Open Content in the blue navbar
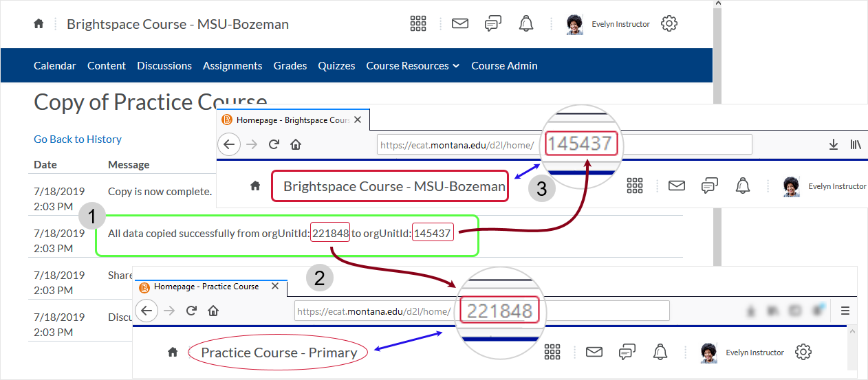 [x=107, y=66]
